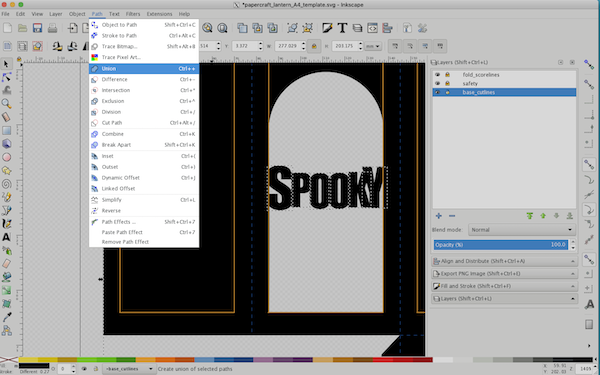Toggle the lock on the safety layer
600x375 pixels.
click(447, 83)
